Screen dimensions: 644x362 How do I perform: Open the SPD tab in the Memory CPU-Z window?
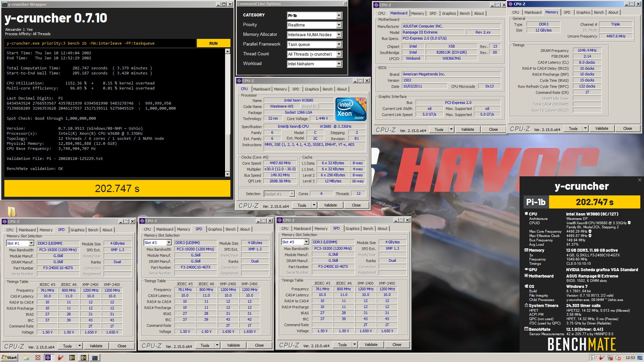coord(567,12)
